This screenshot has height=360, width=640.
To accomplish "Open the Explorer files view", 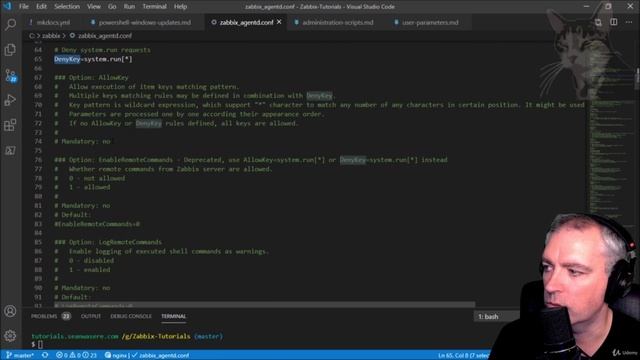I will [10, 50].
